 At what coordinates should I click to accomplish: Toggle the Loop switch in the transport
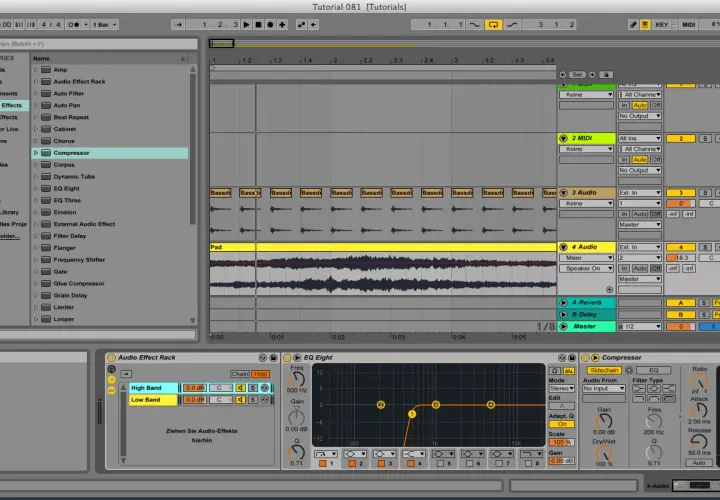coord(493,25)
